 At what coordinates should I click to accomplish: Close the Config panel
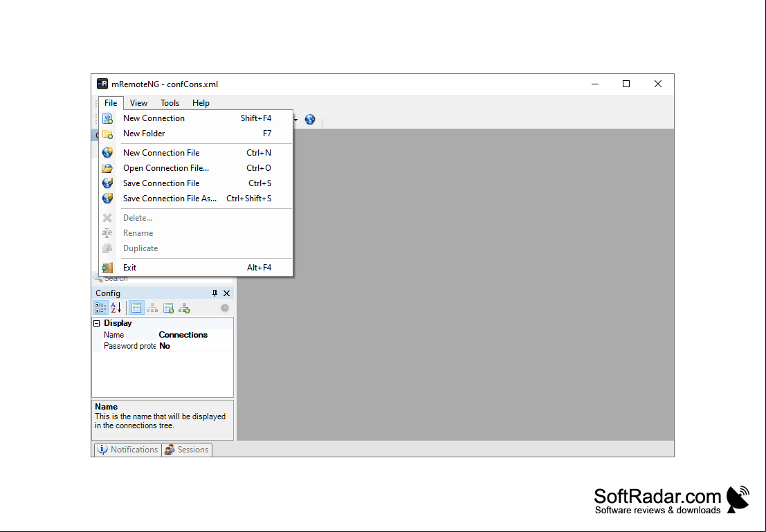(227, 293)
